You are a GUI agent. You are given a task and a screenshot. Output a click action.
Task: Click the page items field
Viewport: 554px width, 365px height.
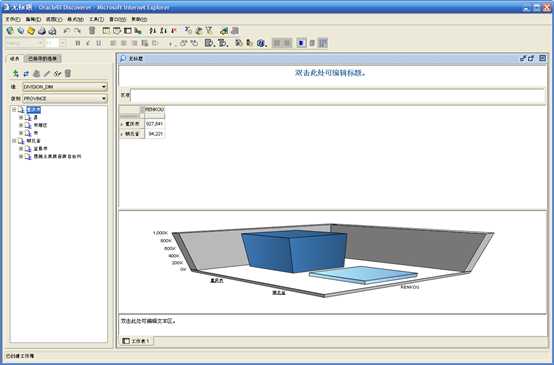point(337,96)
